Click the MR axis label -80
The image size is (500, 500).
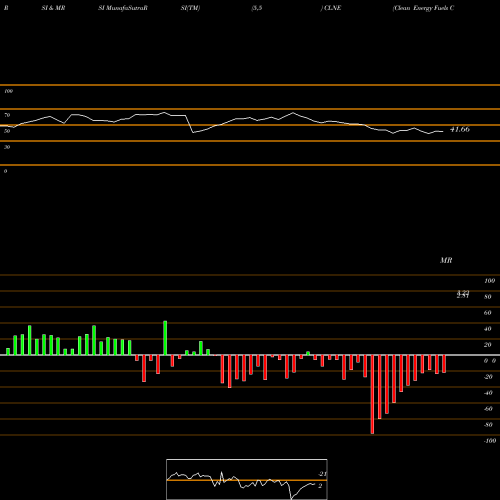click(x=488, y=425)
